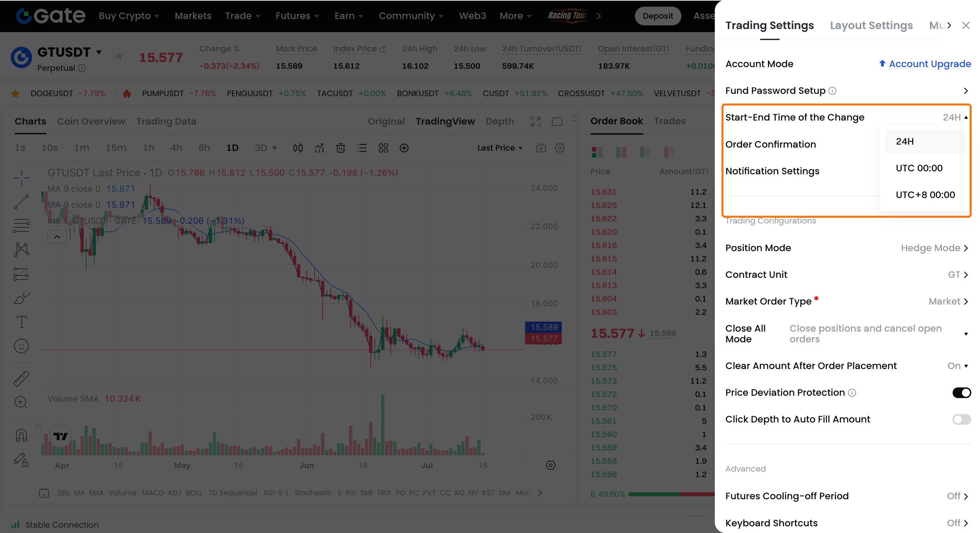Click the trash delete drawings icon
This screenshot has height=533, width=980.
click(x=340, y=148)
